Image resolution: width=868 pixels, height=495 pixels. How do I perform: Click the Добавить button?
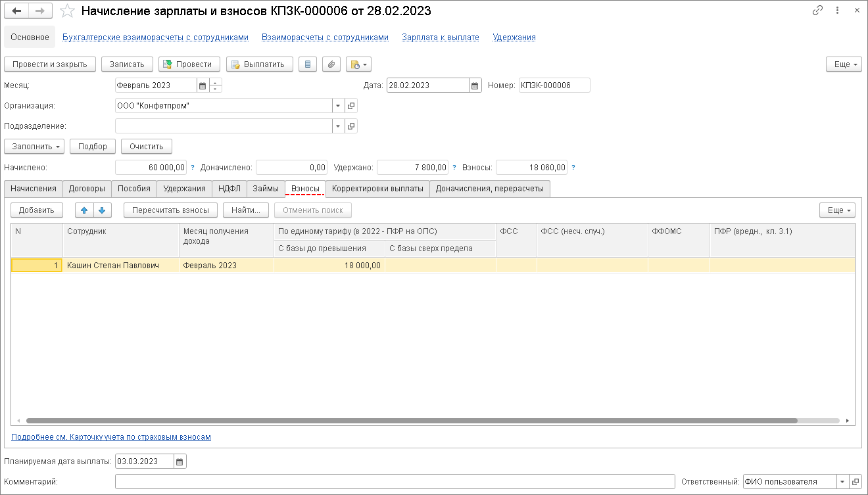(37, 210)
